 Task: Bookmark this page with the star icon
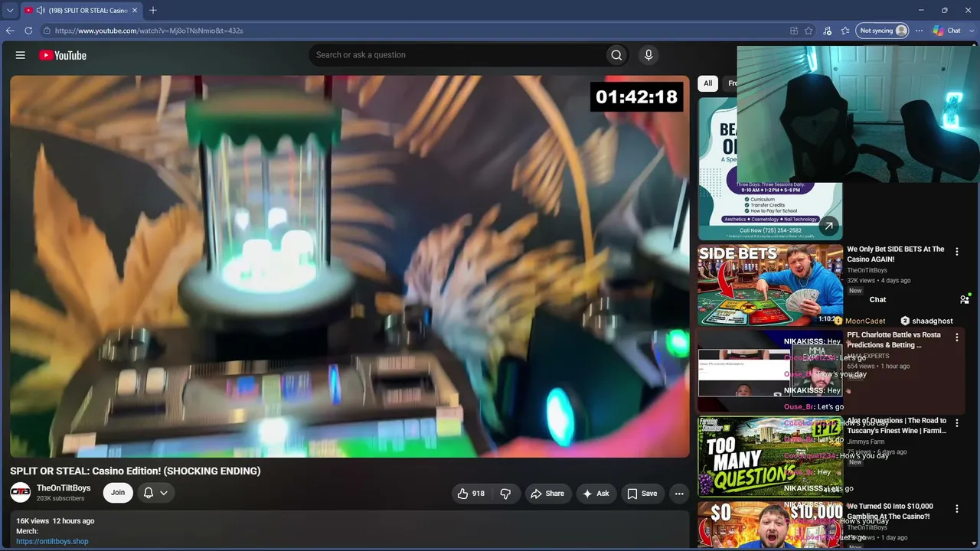point(808,31)
